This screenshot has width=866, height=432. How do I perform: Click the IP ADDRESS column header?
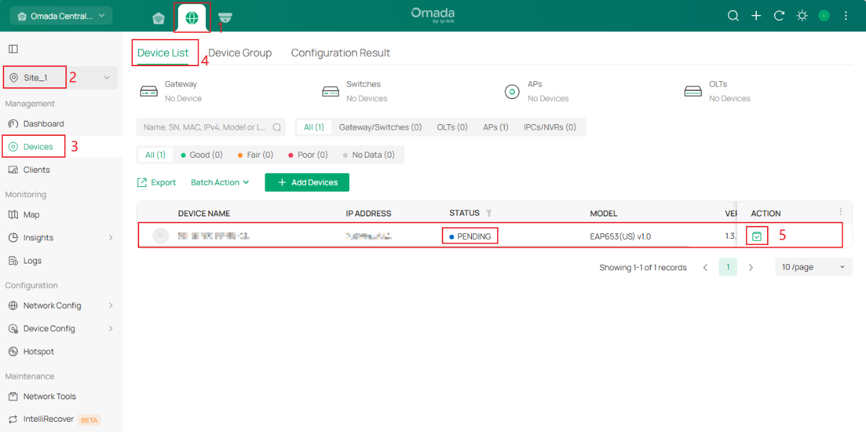pyautogui.click(x=368, y=213)
